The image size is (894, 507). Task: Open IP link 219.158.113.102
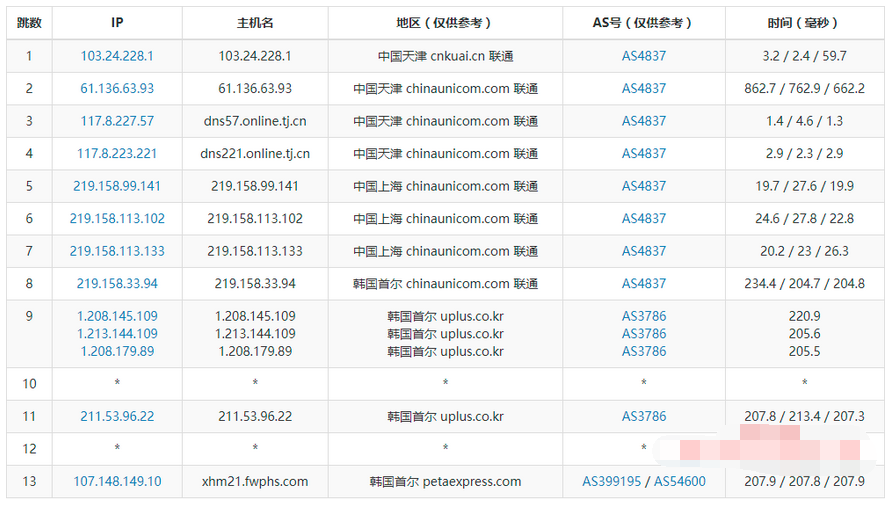117,218
